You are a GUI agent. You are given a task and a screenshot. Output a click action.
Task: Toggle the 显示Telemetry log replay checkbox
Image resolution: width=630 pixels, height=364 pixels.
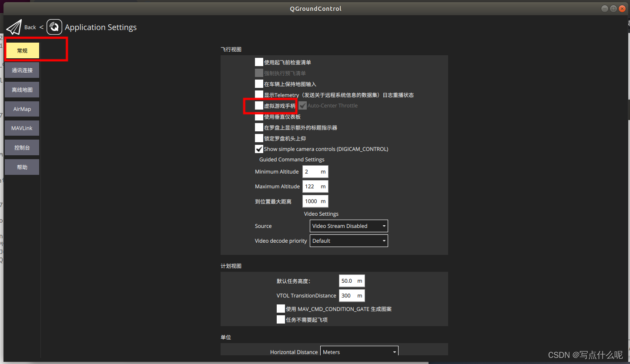(x=259, y=95)
